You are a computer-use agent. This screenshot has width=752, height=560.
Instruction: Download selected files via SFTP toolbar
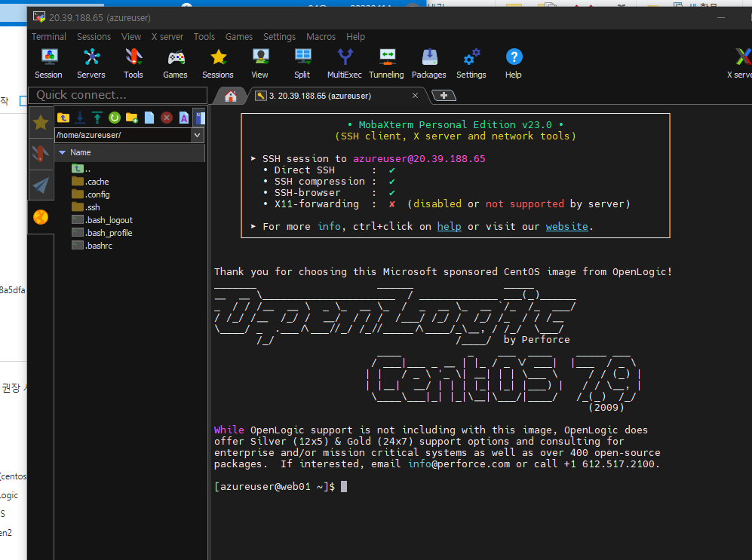click(x=80, y=118)
